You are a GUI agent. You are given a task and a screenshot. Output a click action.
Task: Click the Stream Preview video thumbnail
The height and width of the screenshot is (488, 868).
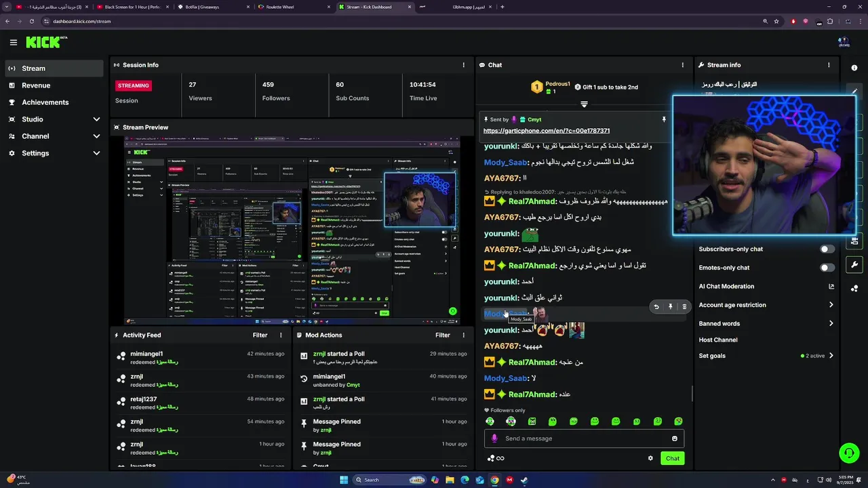(292, 230)
